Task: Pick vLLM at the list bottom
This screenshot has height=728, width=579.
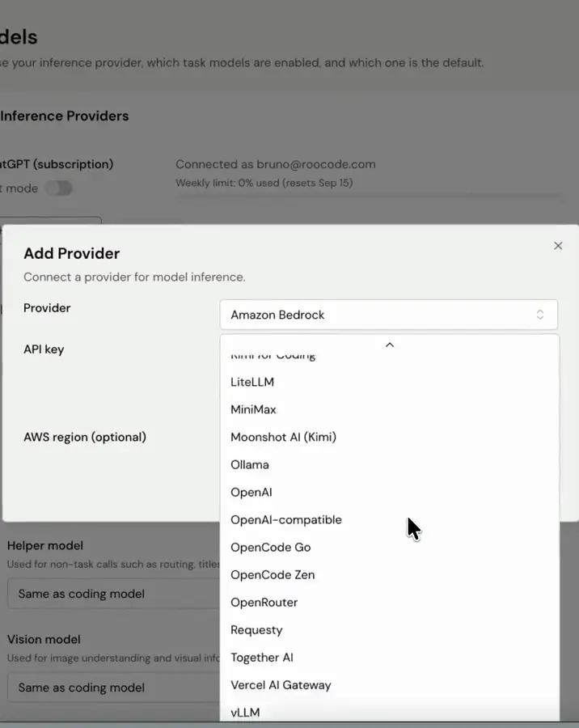Action: (390, 712)
